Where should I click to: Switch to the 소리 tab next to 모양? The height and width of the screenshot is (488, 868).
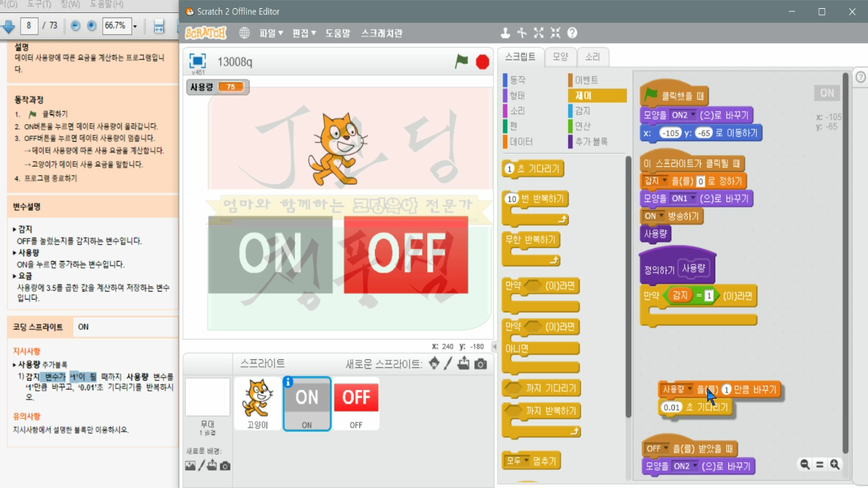coord(593,57)
